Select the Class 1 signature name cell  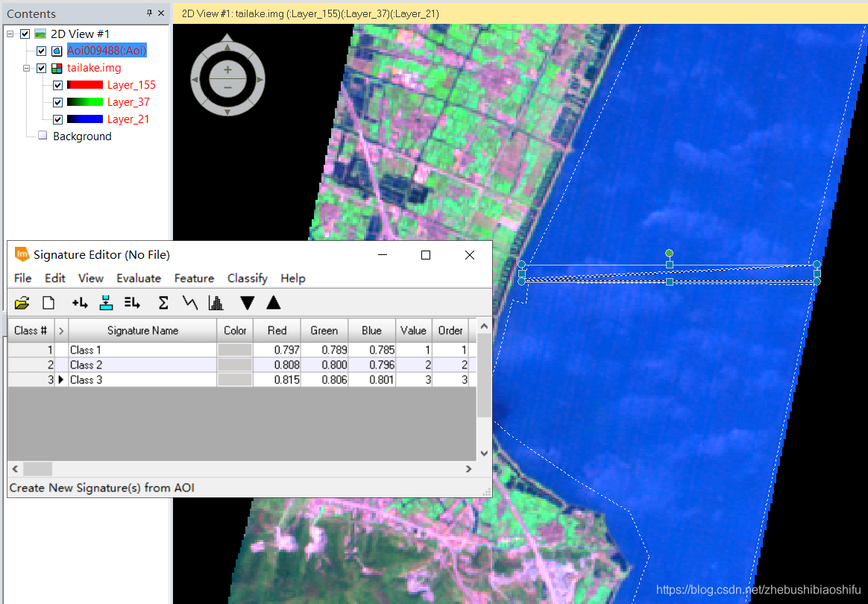pyautogui.click(x=142, y=350)
